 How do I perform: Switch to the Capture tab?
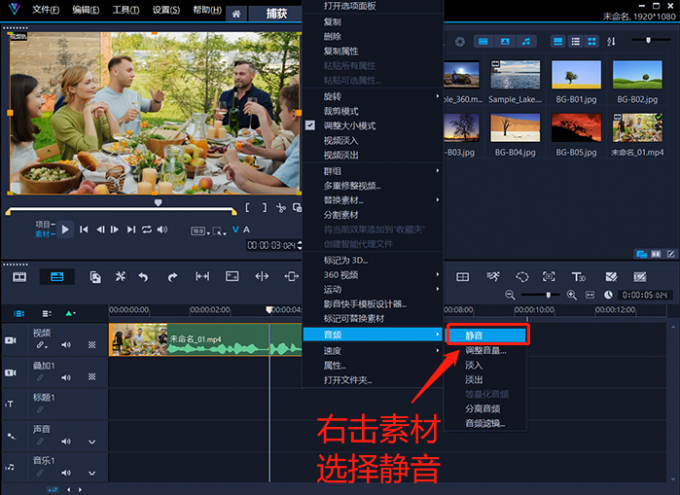(276, 14)
